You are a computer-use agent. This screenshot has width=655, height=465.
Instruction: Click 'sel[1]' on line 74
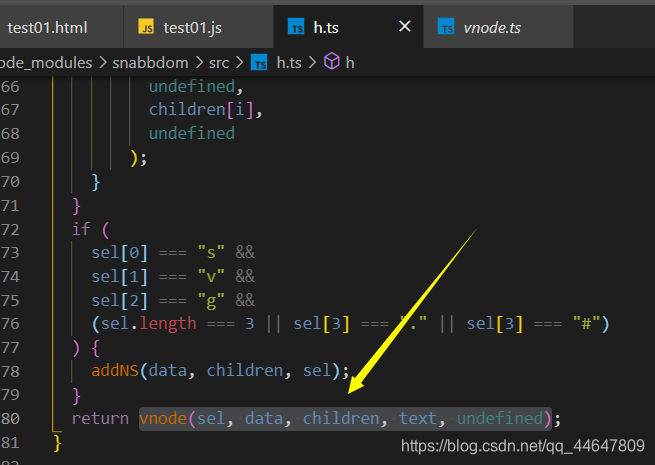pyautogui.click(x=119, y=277)
